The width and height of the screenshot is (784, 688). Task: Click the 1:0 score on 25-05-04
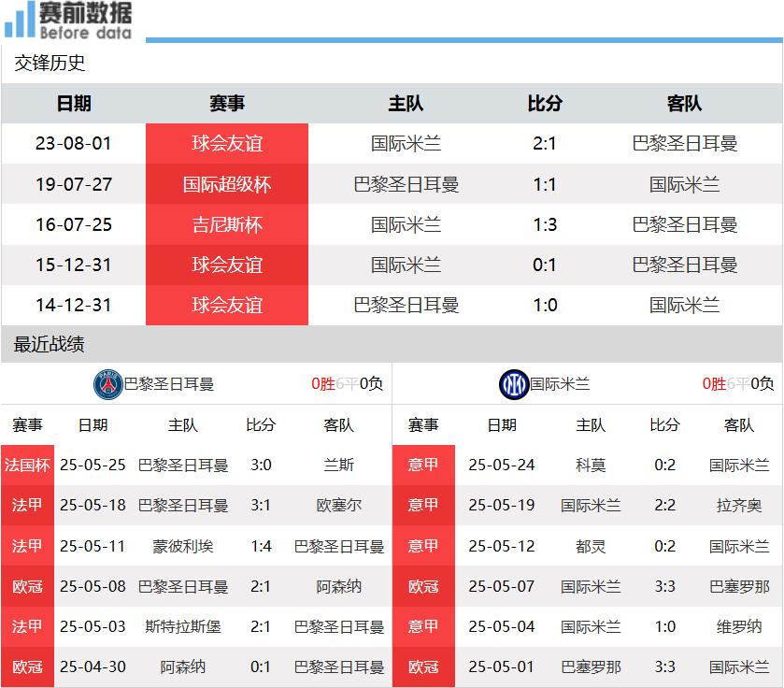[665, 626]
